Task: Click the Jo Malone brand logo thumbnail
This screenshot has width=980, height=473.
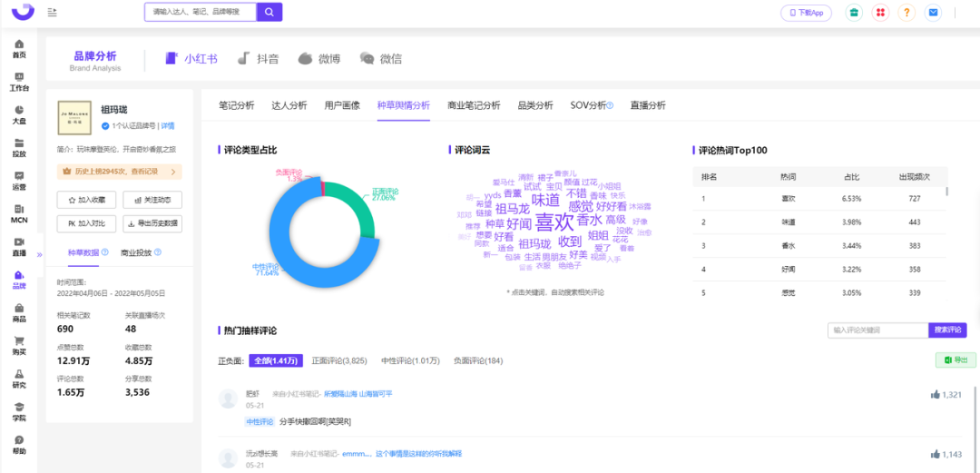Action: 74,118
